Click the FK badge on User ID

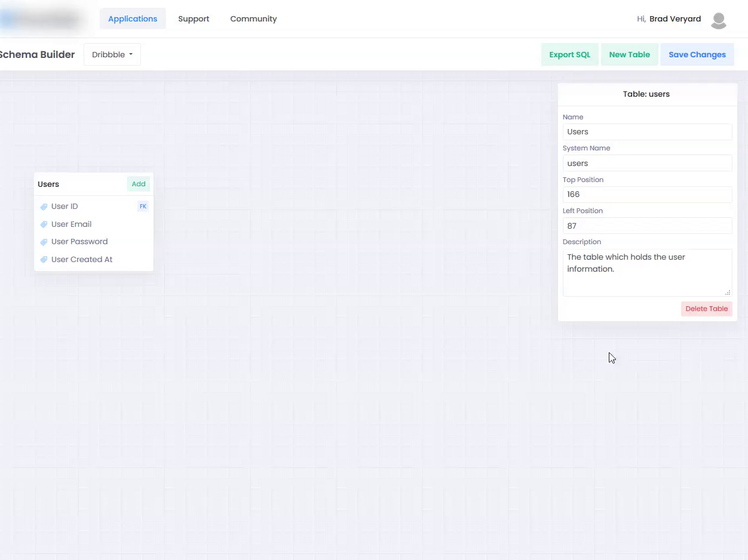[x=143, y=207]
